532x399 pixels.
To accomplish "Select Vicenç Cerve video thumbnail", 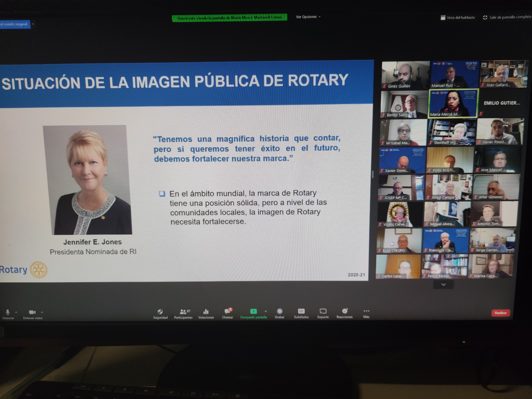I will click(x=400, y=214).
